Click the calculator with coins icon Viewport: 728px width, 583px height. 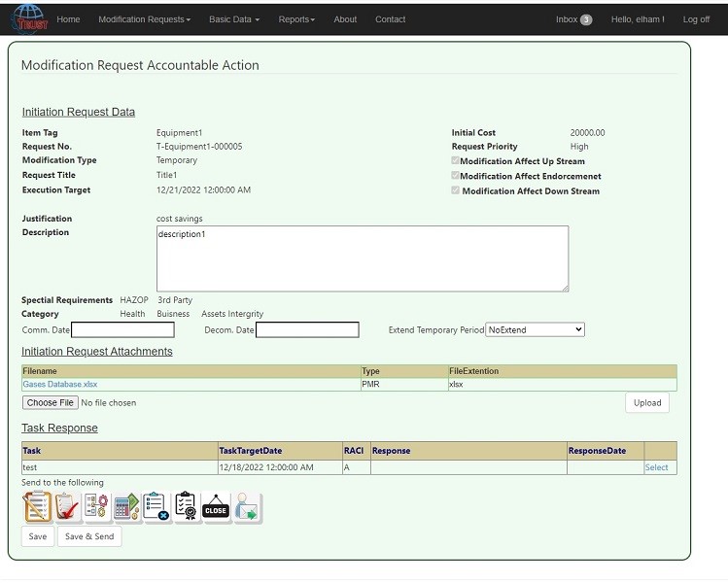pyautogui.click(x=126, y=507)
